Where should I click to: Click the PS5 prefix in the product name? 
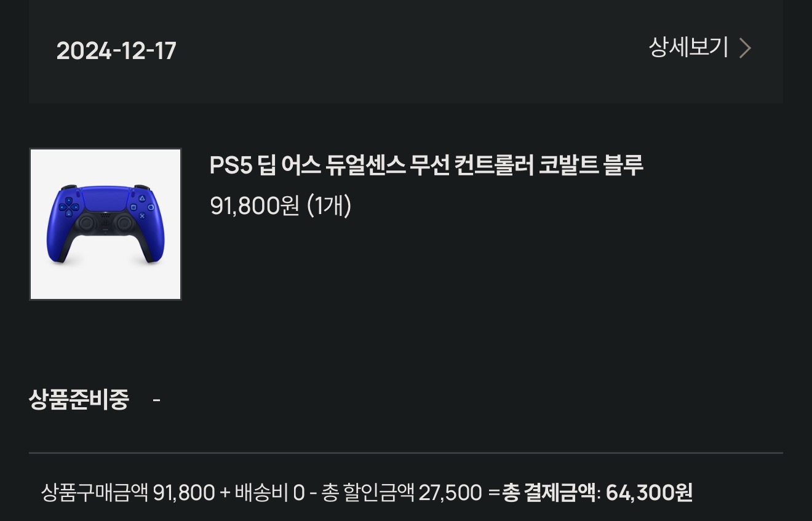(231, 166)
